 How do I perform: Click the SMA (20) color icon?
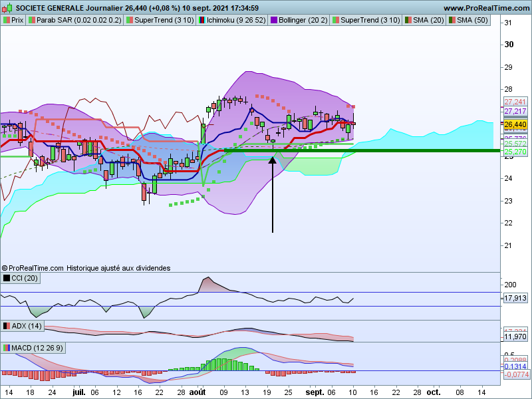408,20
